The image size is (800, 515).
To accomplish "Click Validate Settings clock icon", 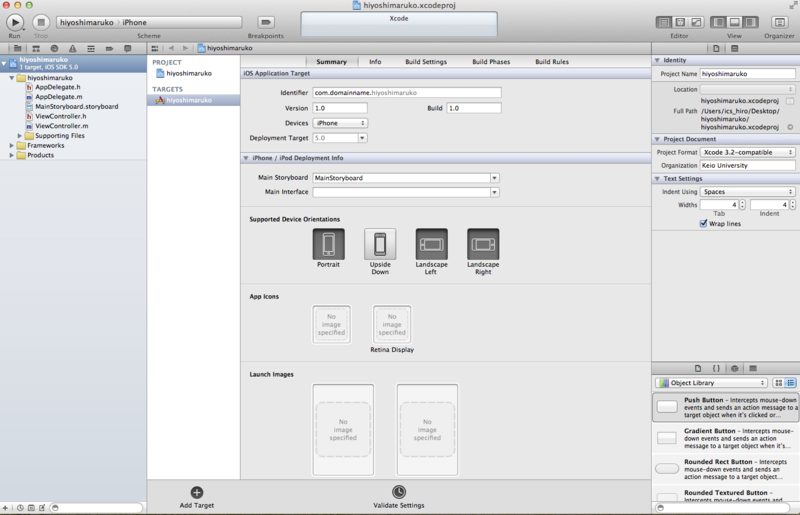I will tap(399, 492).
